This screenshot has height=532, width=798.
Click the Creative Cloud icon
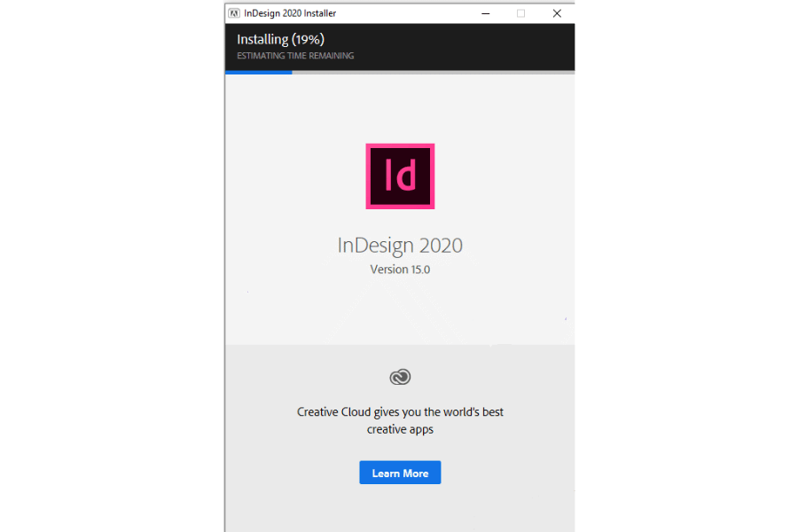coord(400,378)
